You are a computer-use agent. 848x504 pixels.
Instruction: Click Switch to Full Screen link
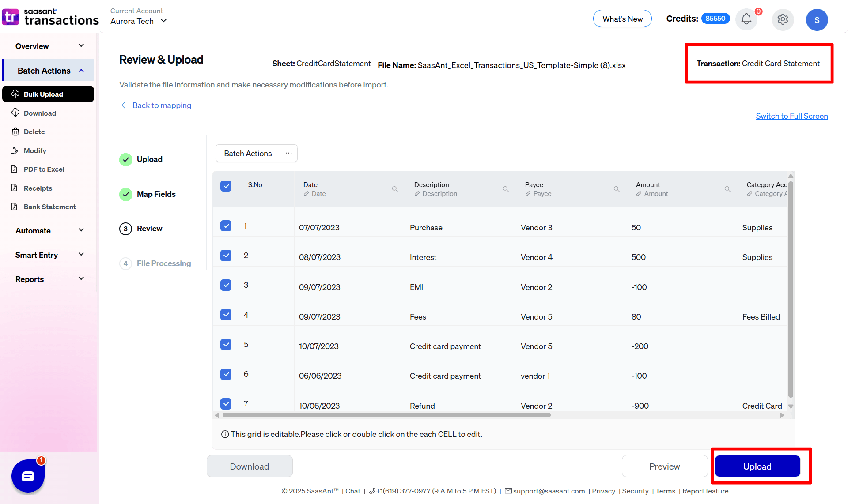[791, 116]
